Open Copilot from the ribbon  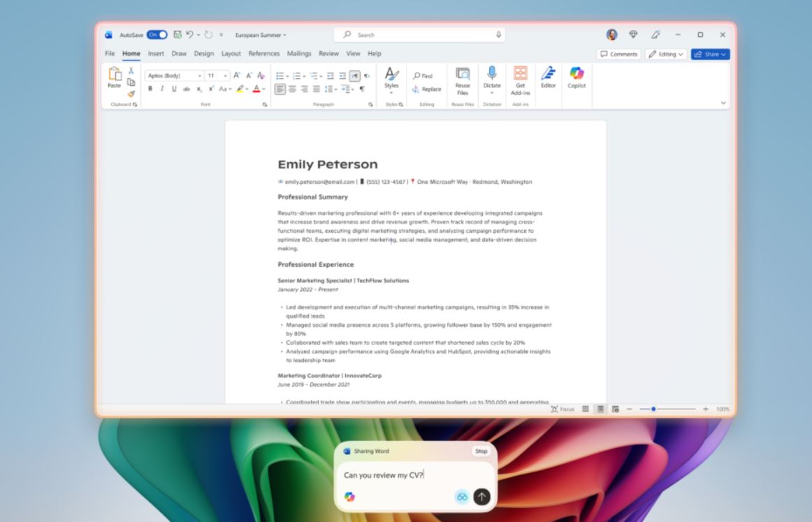[x=577, y=78]
